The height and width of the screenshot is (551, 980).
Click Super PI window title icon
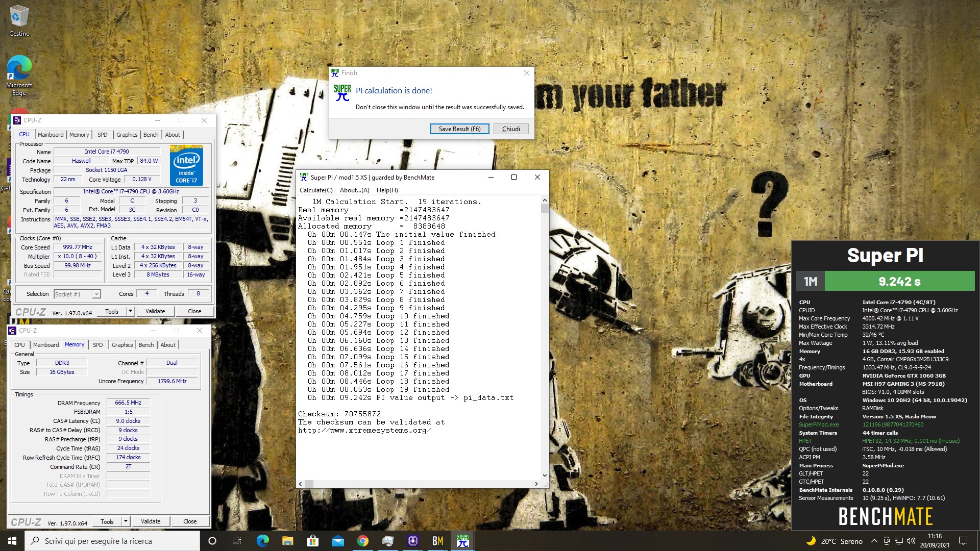(x=304, y=177)
